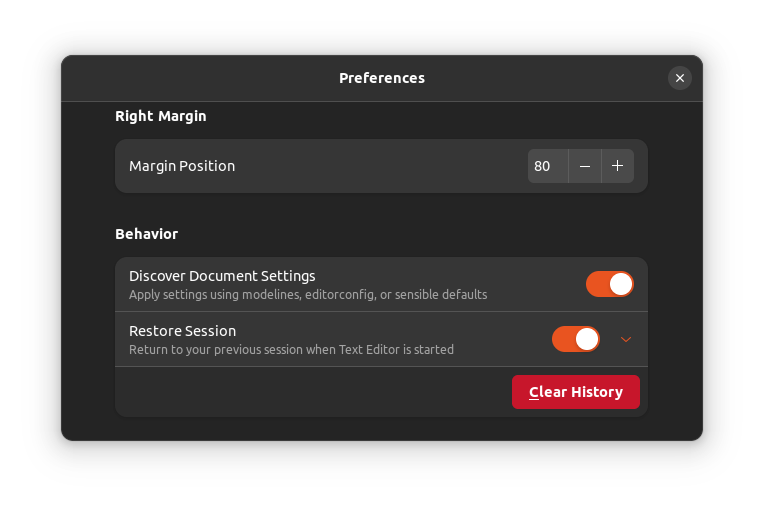Click the Margin Position label

182,166
